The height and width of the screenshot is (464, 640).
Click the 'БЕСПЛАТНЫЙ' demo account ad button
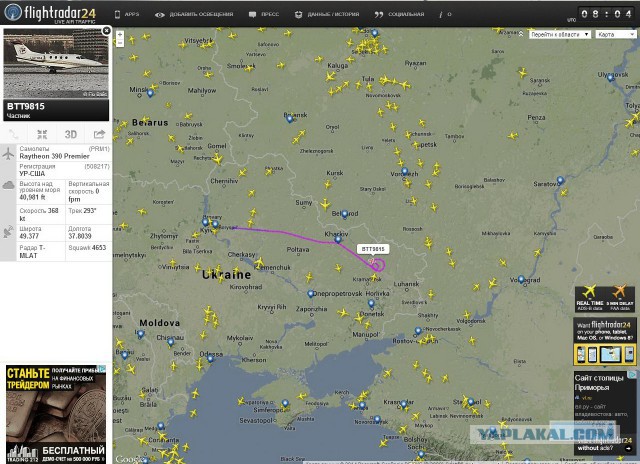tap(73, 453)
